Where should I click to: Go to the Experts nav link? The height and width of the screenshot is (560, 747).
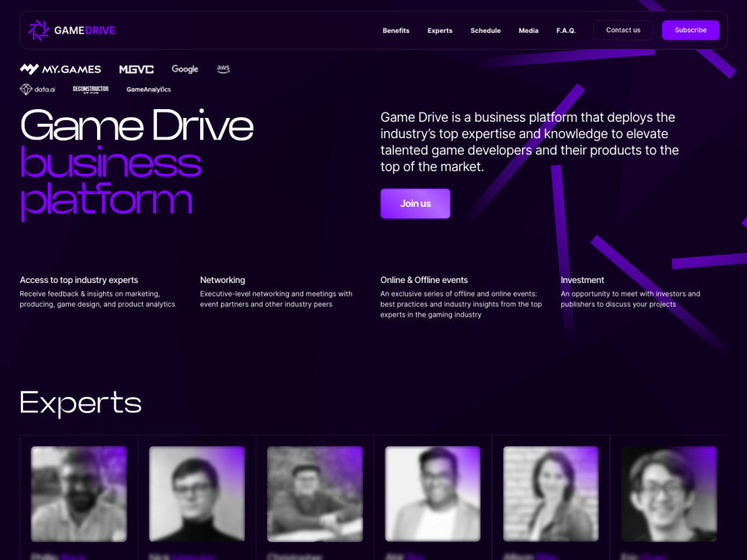click(440, 31)
